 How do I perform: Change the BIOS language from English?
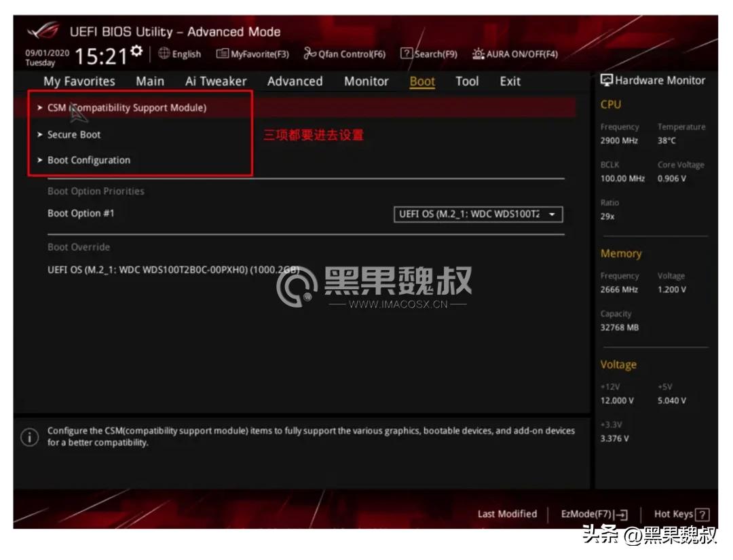(x=181, y=54)
